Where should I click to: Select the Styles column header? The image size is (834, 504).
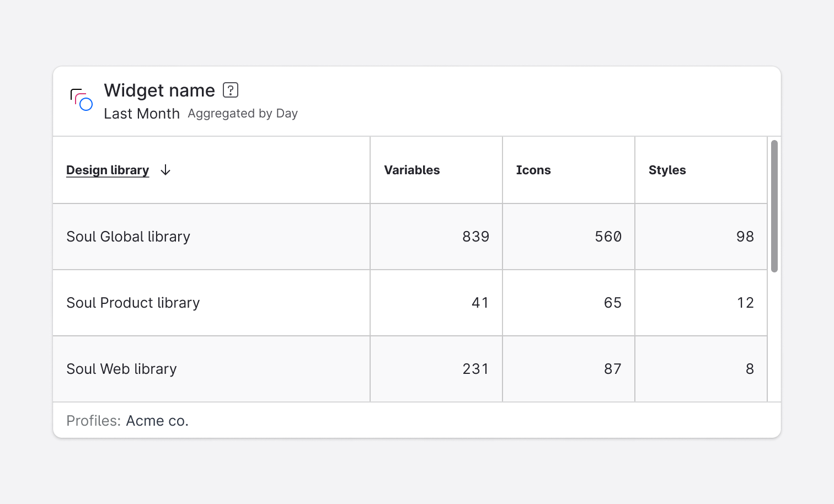click(667, 170)
